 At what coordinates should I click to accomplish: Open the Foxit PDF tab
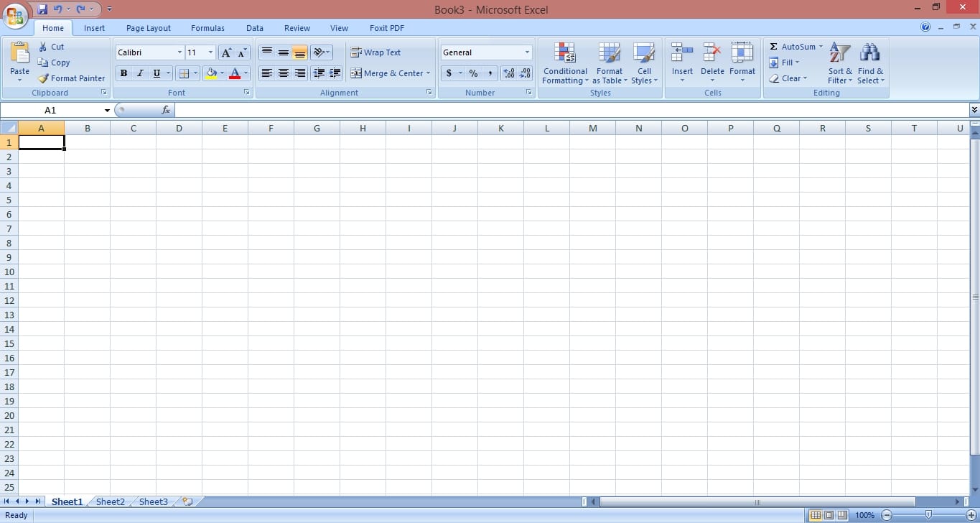click(x=387, y=28)
